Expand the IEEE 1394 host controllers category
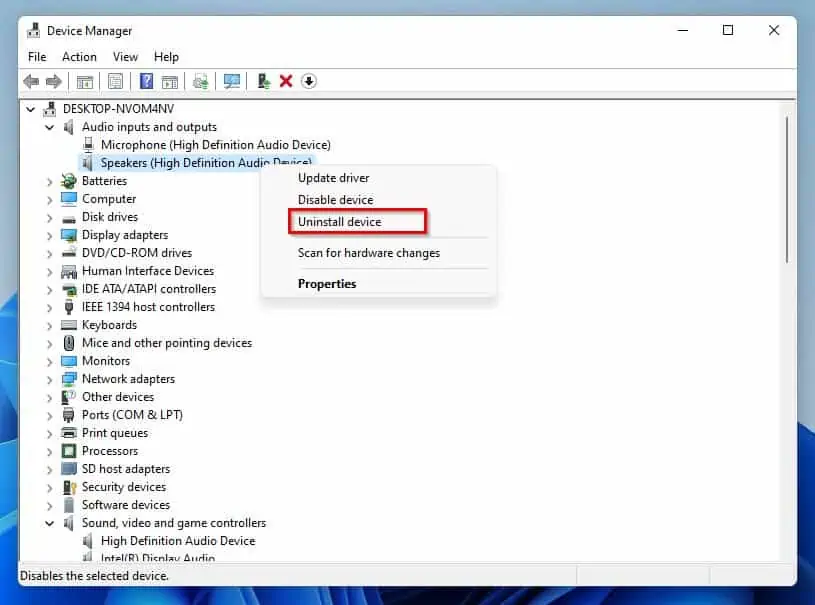The image size is (815, 605). tap(49, 307)
